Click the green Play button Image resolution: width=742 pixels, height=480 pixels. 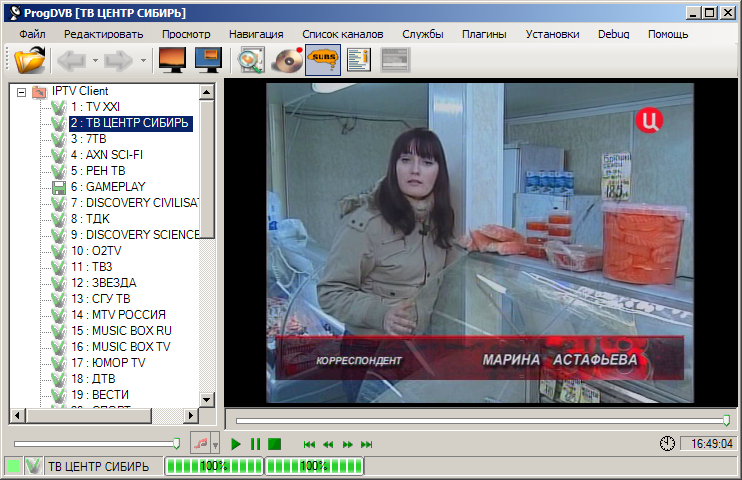(236, 444)
